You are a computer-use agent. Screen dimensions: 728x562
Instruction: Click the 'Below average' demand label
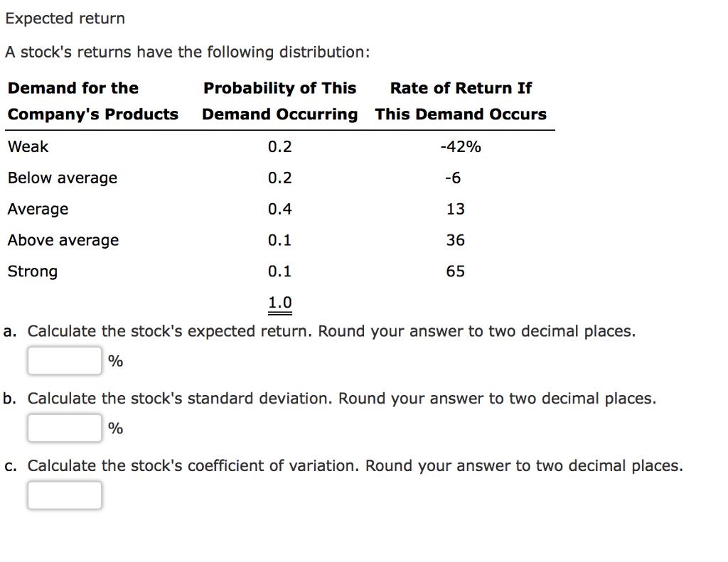(62, 178)
